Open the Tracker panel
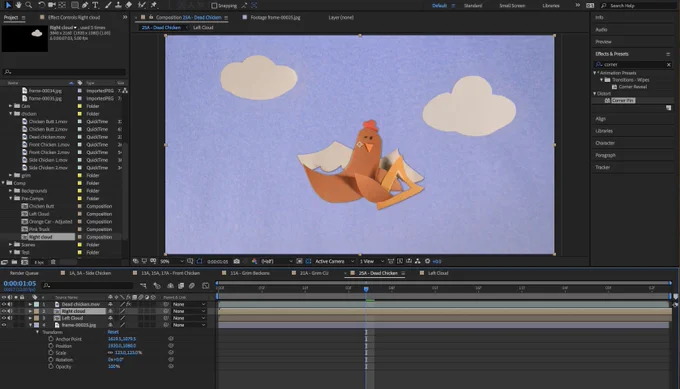This screenshot has width=680, height=389. (602, 167)
